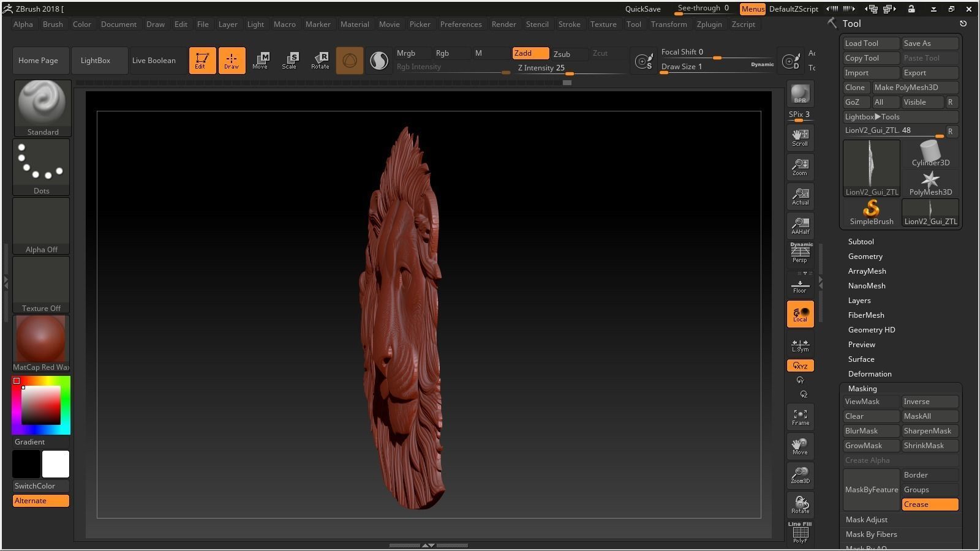Activate the Edit mode button
The image size is (980, 551).
[202, 61]
